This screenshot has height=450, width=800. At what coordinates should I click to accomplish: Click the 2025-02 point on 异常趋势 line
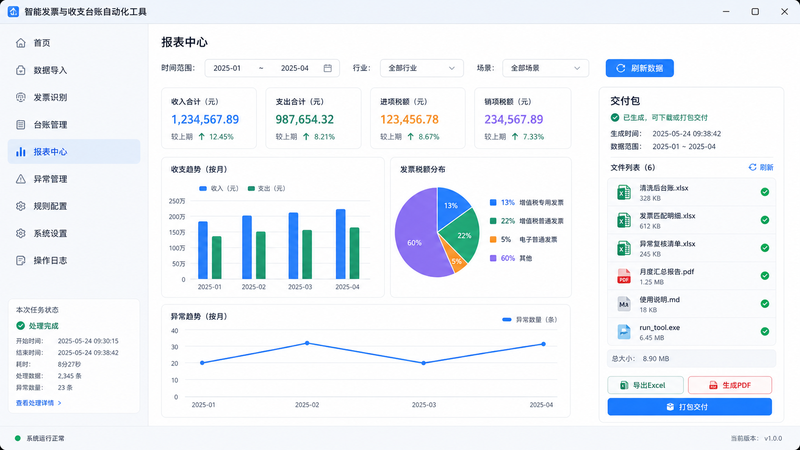[307, 343]
